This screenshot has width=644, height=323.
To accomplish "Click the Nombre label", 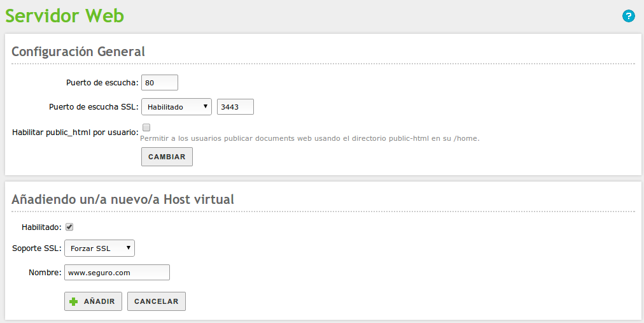I will point(45,273).
